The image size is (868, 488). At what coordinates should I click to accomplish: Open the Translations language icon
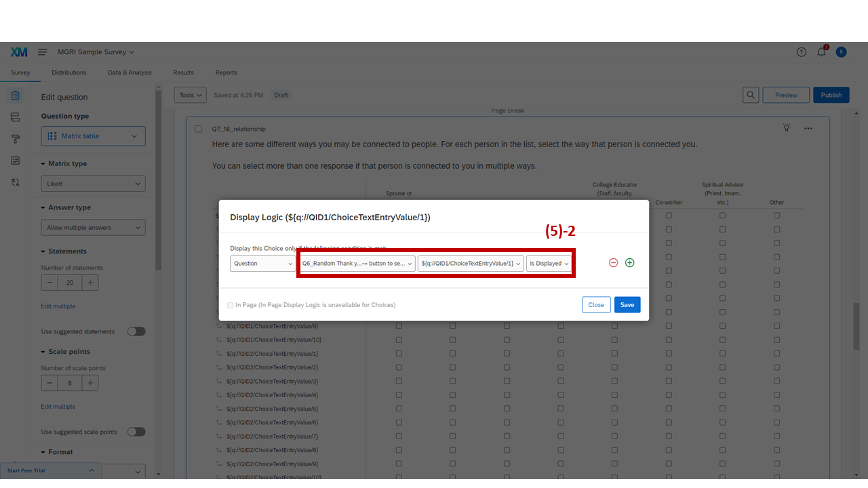(16, 182)
